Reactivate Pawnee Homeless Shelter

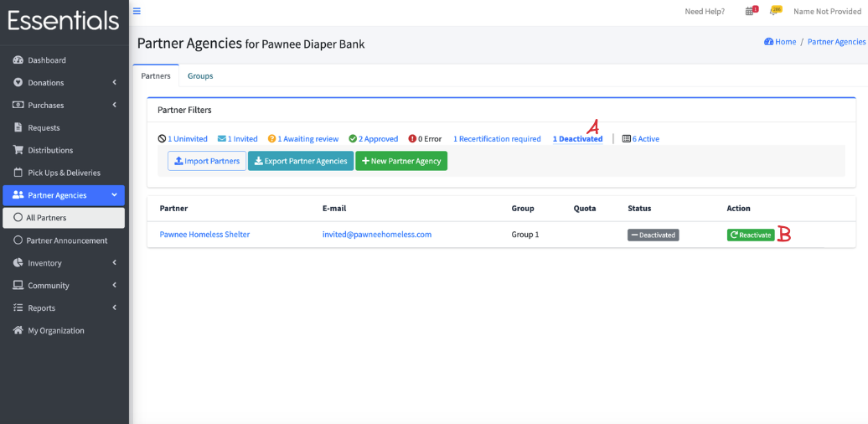click(751, 235)
